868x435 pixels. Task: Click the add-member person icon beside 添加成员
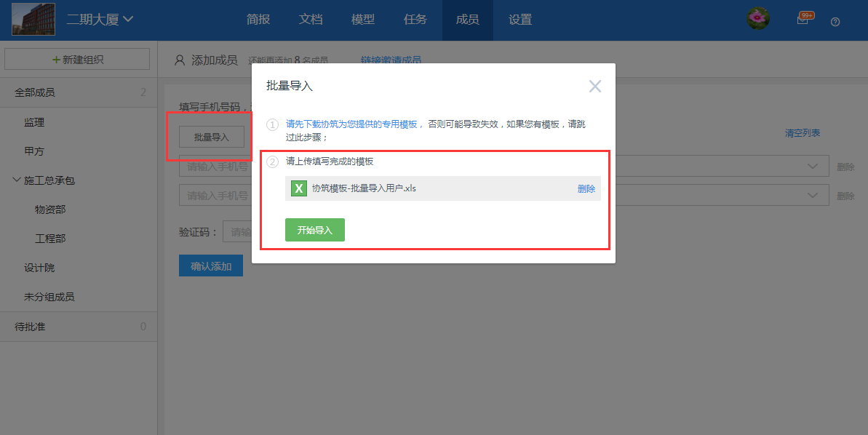tap(180, 60)
